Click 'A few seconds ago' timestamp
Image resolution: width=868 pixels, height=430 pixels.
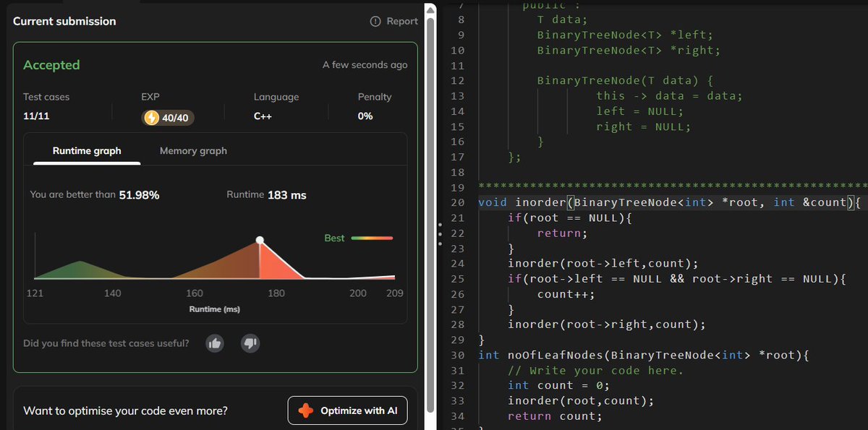click(x=365, y=65)
